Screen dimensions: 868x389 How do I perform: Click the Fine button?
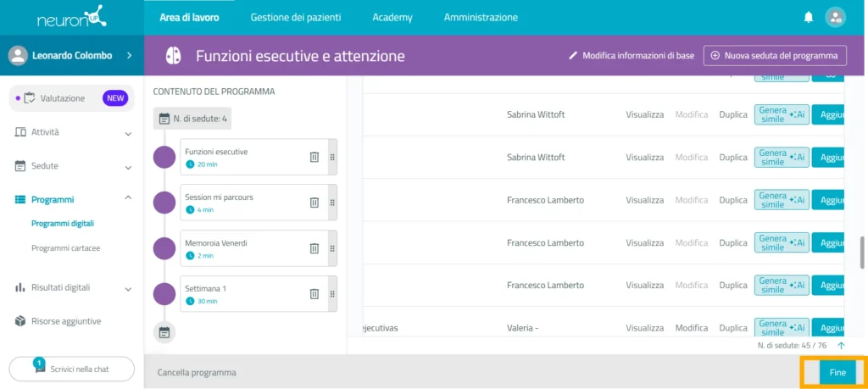(x=837, y=372)
